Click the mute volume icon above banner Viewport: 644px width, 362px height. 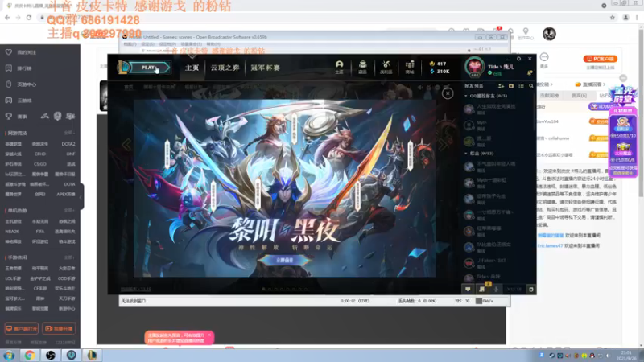[420, 88]
